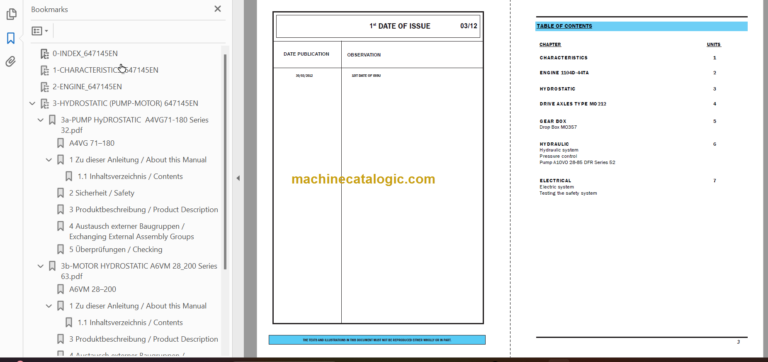Collapse the 3-HYDROSTATIC (PUMP-MOTOR) bookmark
Image resolution: width=768 pixels, height=362 pixels.
[x=32, y=103]
